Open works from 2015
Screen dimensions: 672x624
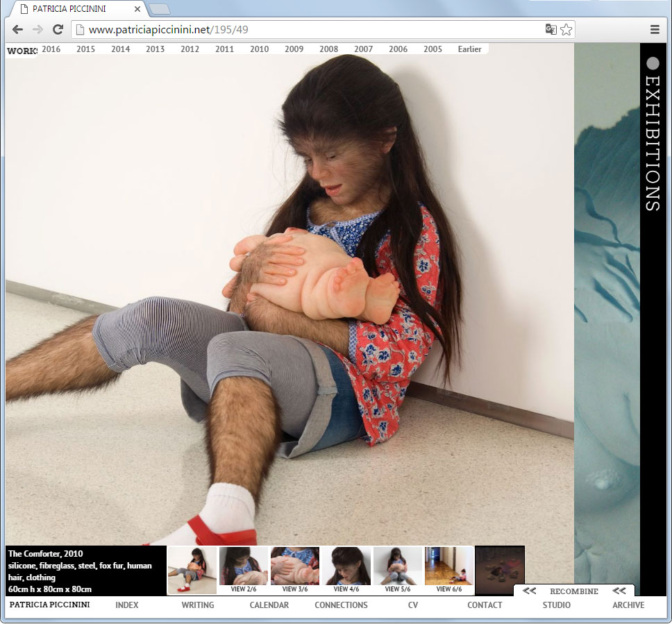(85, 49)
